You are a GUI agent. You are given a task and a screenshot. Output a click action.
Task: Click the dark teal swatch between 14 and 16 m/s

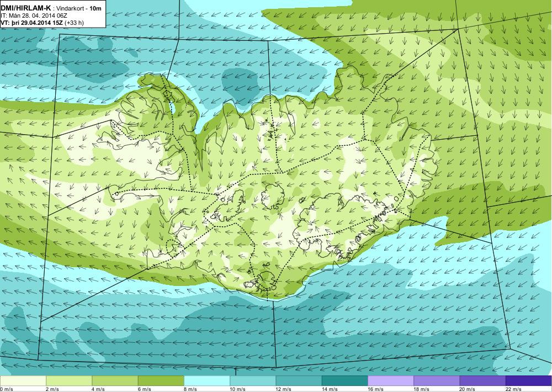tap(344, 381)
